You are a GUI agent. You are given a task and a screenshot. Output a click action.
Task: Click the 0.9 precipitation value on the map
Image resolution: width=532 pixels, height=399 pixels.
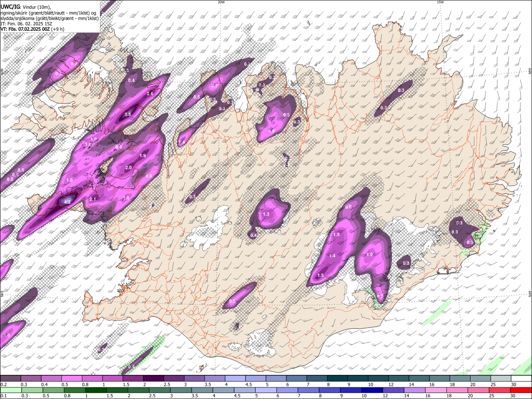[x=271, y=131]
